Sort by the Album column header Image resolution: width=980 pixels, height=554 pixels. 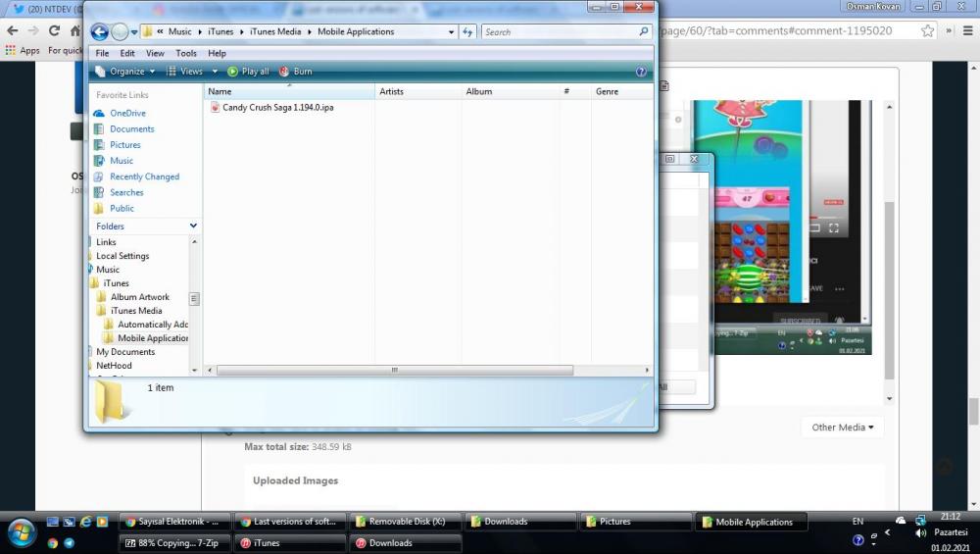coord(511,91)
